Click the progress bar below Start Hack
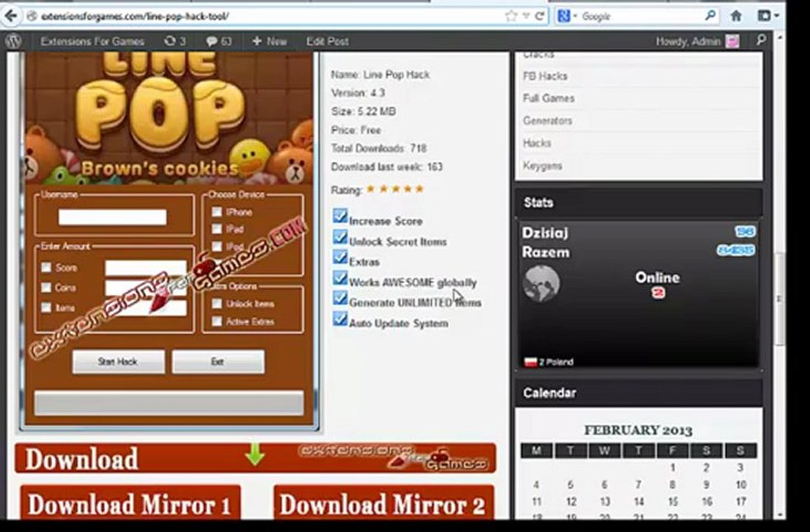The image size is (810, 532). 169,403
